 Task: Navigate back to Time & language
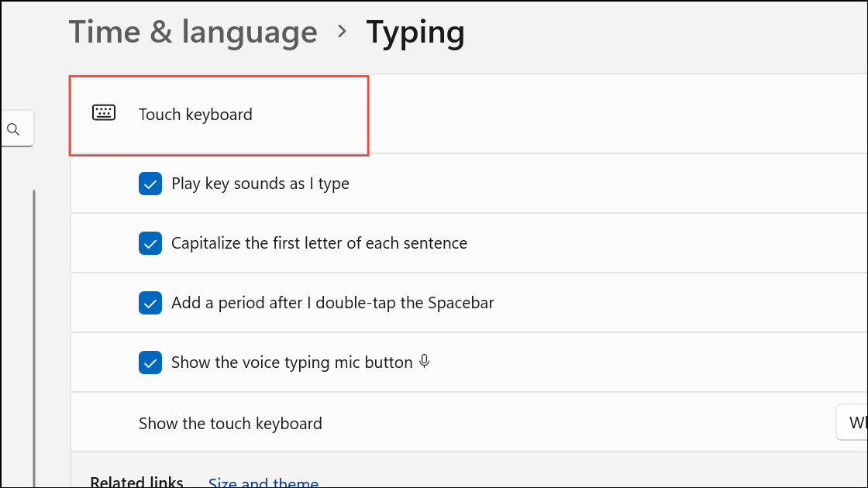click(192, 32)
